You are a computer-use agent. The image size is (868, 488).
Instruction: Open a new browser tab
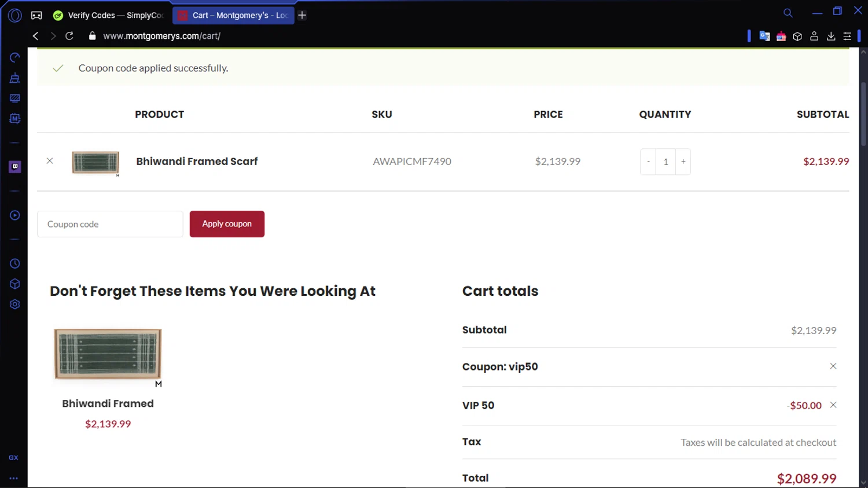(302, 16)
